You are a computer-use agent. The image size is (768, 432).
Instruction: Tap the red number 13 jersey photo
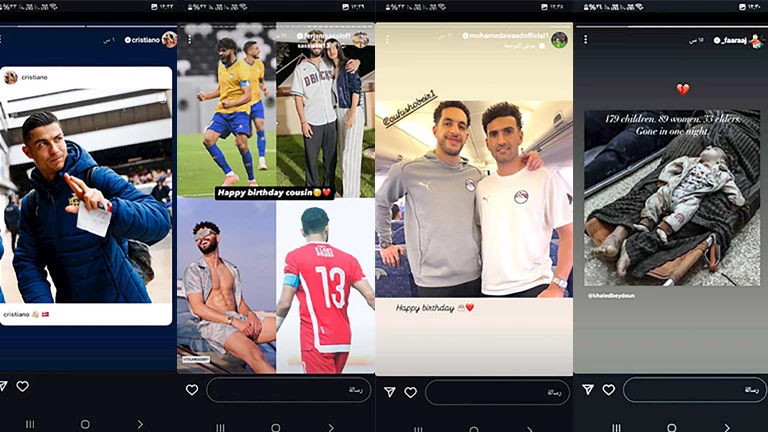click(x=325, y=285)
